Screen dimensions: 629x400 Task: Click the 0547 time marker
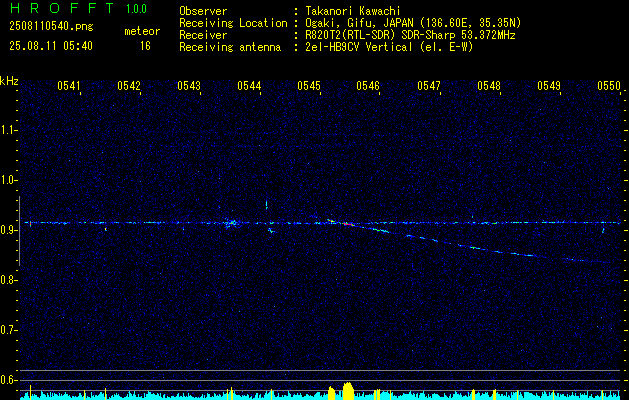(428, 86)
